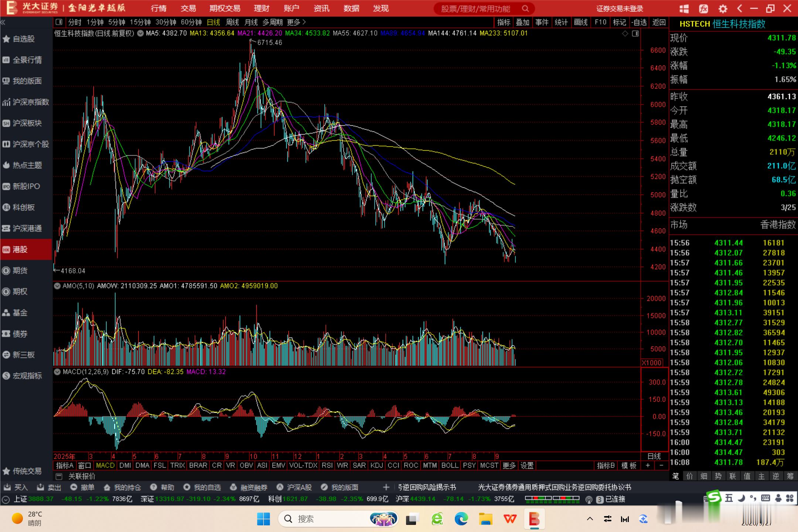Click the plus button beside 模板 to zoom
The width and height of the screenshot is (798, 532).
point(648,465)
